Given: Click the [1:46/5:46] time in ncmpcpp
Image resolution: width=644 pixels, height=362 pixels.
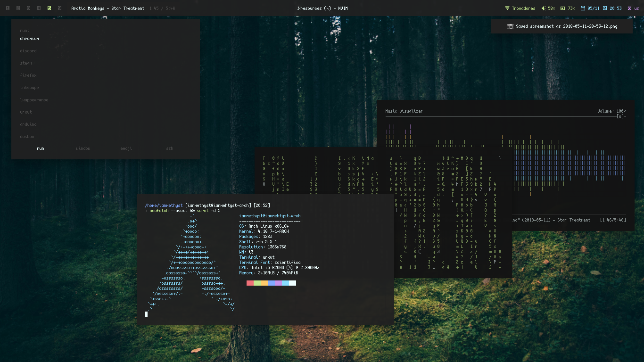Looking at the screenshot, I should pos(613,220).
